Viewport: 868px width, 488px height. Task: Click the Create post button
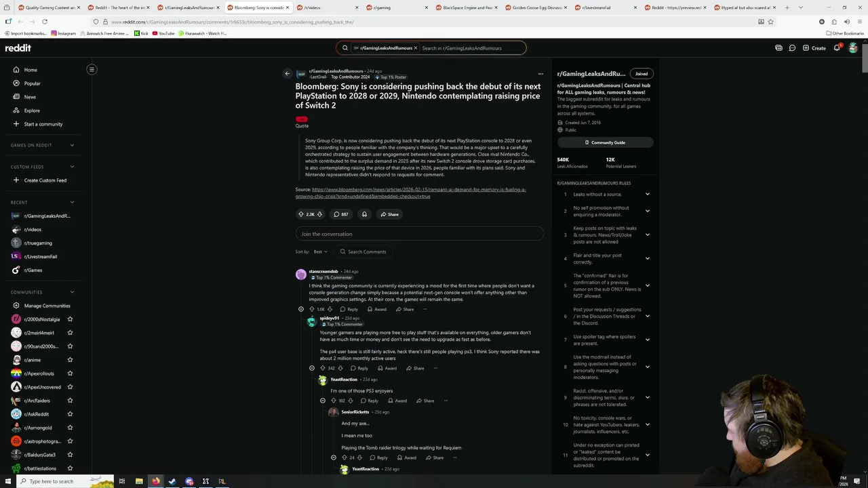click(814, 48)
